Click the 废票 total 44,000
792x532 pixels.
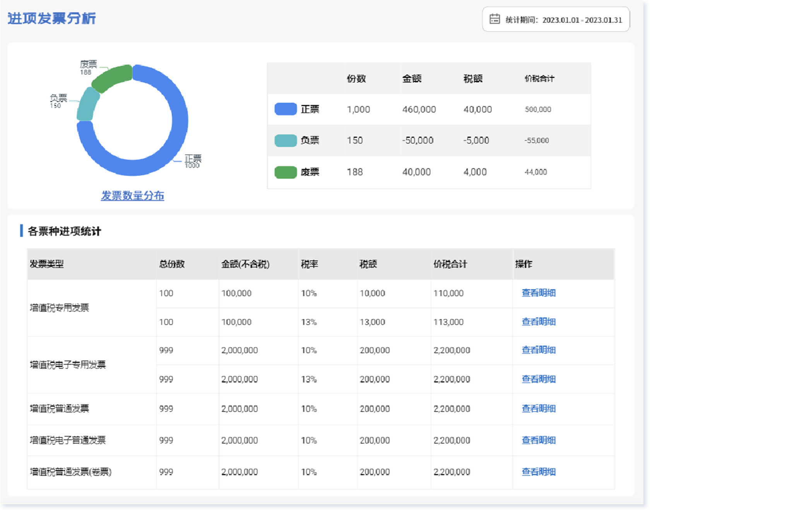click(536, 172)
